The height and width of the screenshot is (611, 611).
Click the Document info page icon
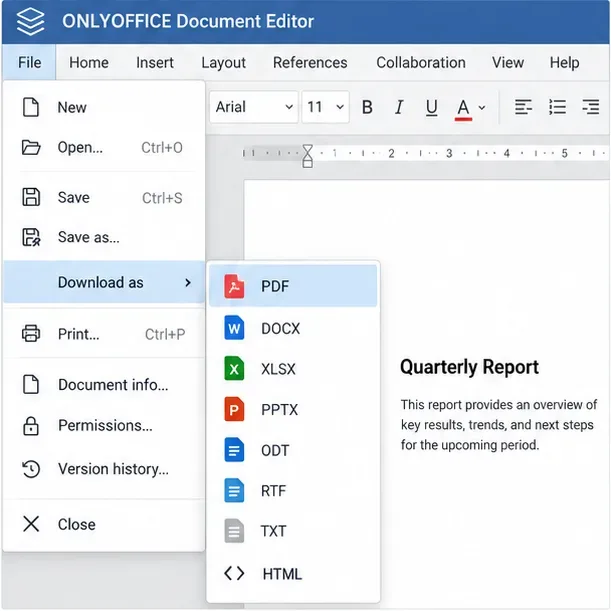[x=31, y=385]
